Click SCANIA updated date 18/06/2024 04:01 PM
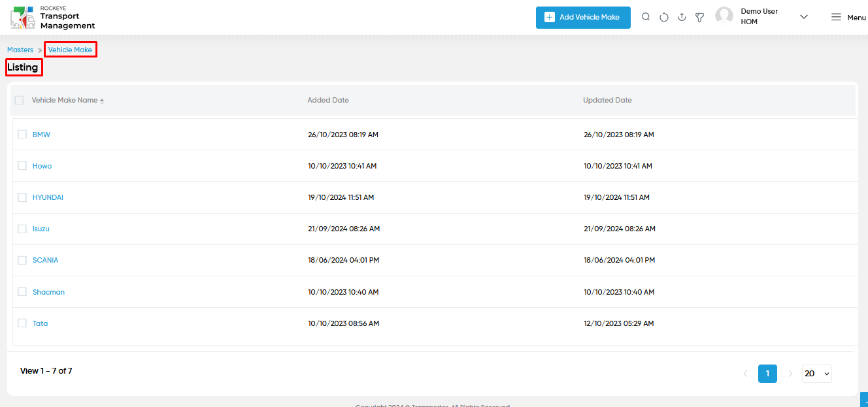The image size is (868, 407). pyautogui.click(x=620, y=260)
